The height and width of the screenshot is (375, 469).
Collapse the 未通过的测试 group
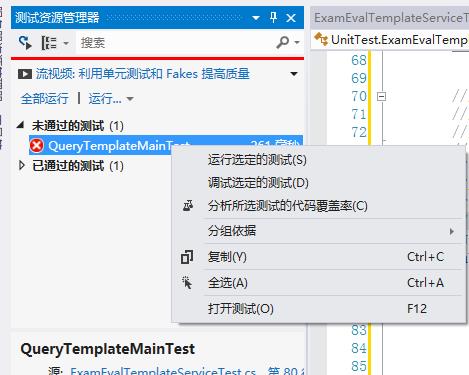pyautogui.click(x=21, y=125)
